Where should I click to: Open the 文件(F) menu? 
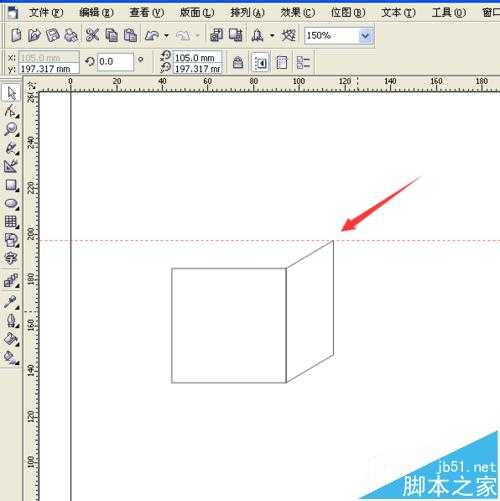point(46,13)
